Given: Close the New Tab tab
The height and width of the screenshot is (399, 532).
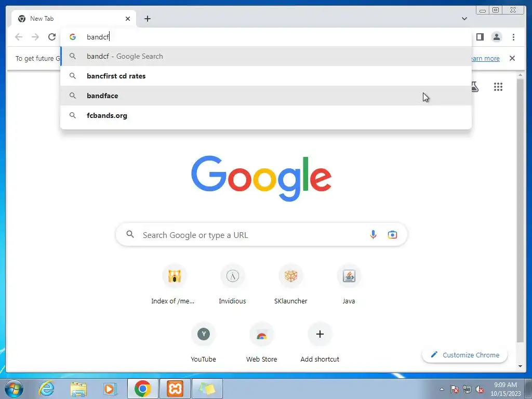Looking at the screenshot, I should click(128, 19).
